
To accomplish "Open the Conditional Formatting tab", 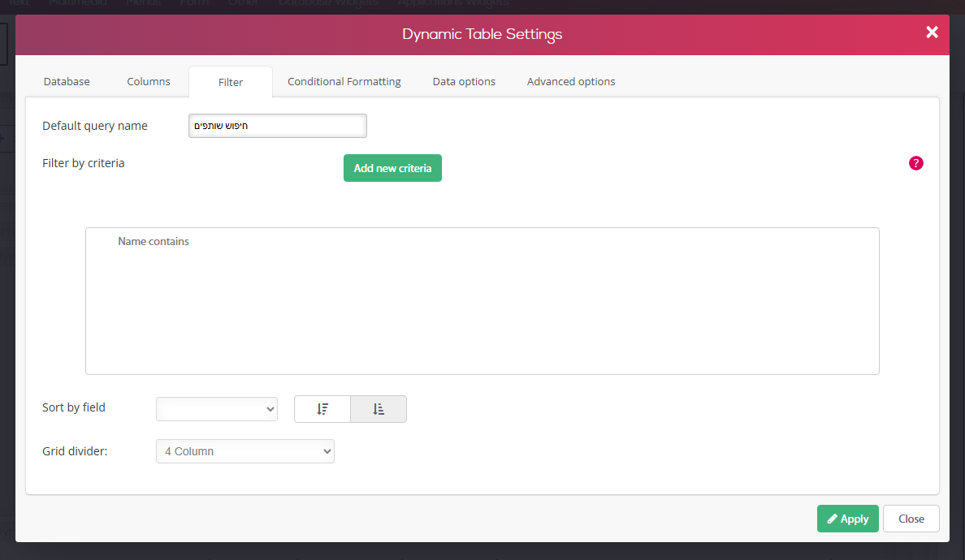I will (x=344, y=82).
